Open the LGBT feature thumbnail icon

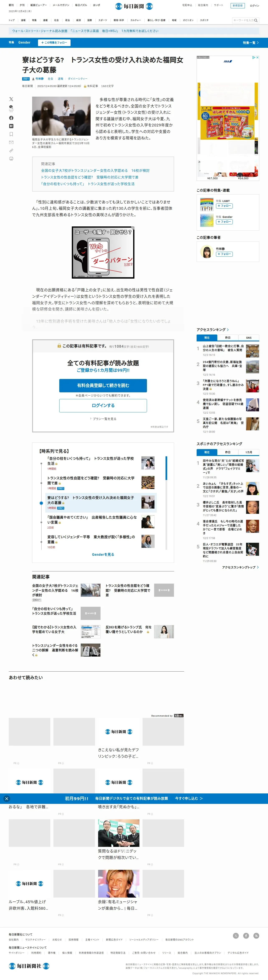pos(207,204)
